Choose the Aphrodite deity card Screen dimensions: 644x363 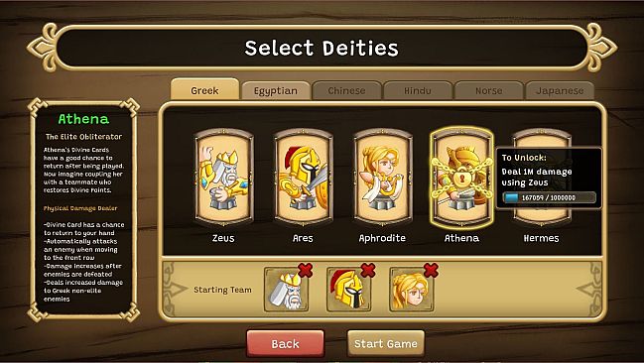point(383,178)
